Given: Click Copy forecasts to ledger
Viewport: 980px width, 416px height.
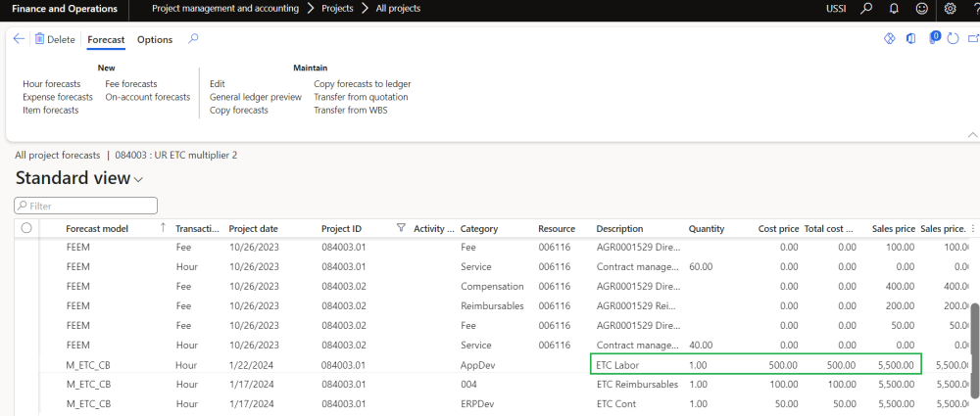Looking at the screenshot, I should 362,84.
